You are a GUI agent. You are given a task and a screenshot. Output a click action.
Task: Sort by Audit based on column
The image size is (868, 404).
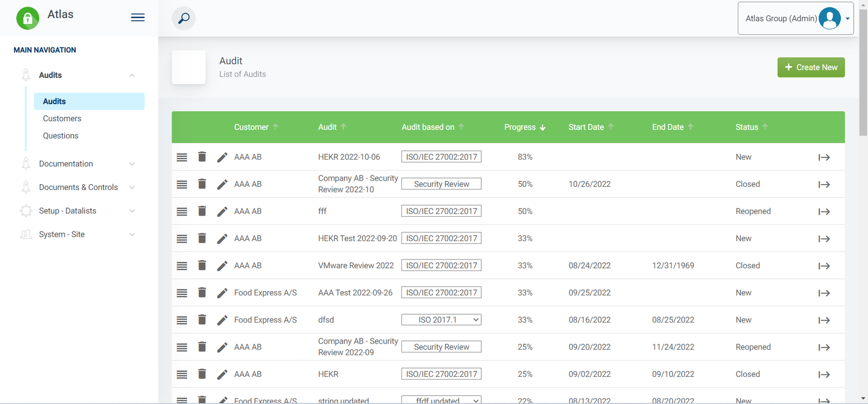(433, 127)
